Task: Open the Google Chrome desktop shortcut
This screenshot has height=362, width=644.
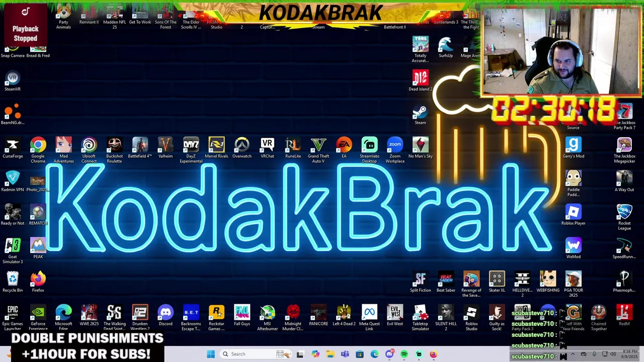Action: (x=38, y=150)
